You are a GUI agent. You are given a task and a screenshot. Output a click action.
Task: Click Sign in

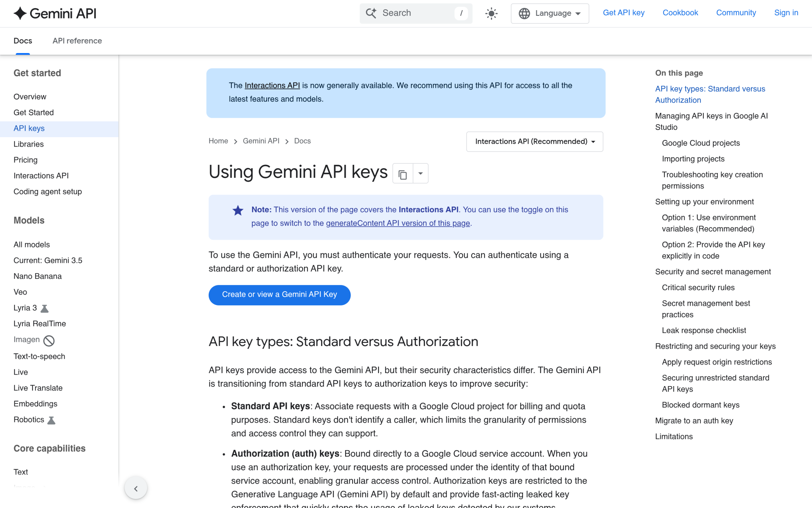(786, 13)
